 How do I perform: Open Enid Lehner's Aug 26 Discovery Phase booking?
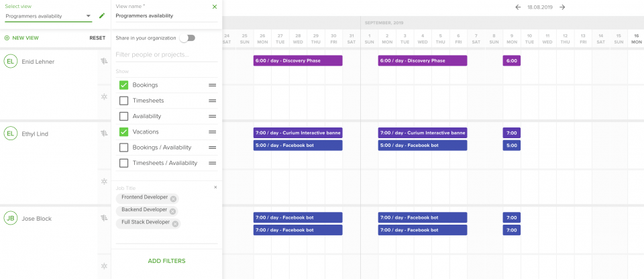click(x=298, y=60)
